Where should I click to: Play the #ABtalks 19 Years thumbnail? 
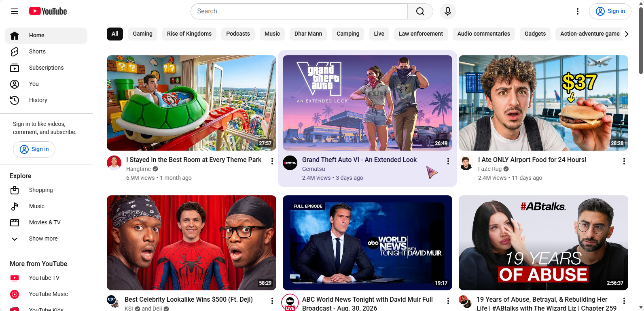[543, 243]
